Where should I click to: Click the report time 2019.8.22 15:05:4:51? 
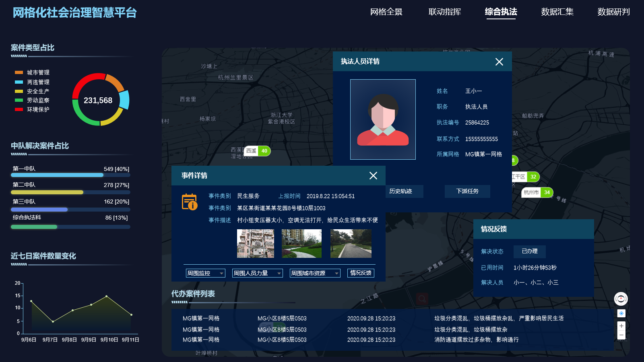[330, 196]
